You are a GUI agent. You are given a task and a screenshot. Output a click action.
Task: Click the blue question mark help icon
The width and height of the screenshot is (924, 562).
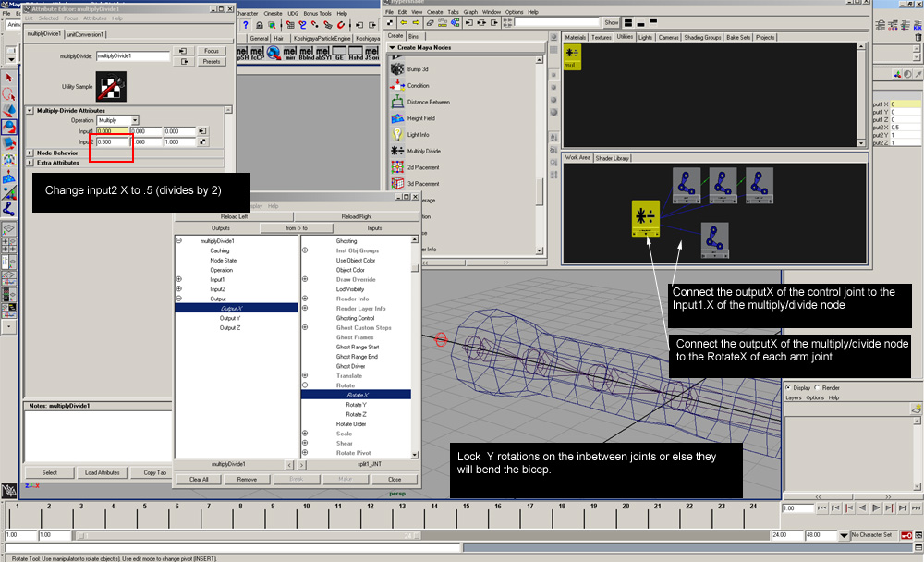(x=245, y=25)
